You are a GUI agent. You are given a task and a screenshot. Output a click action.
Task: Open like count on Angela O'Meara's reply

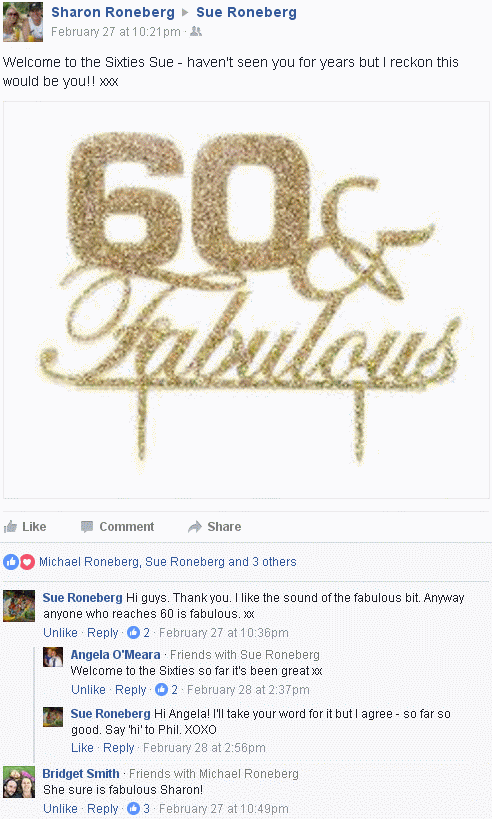click(167, 689)
